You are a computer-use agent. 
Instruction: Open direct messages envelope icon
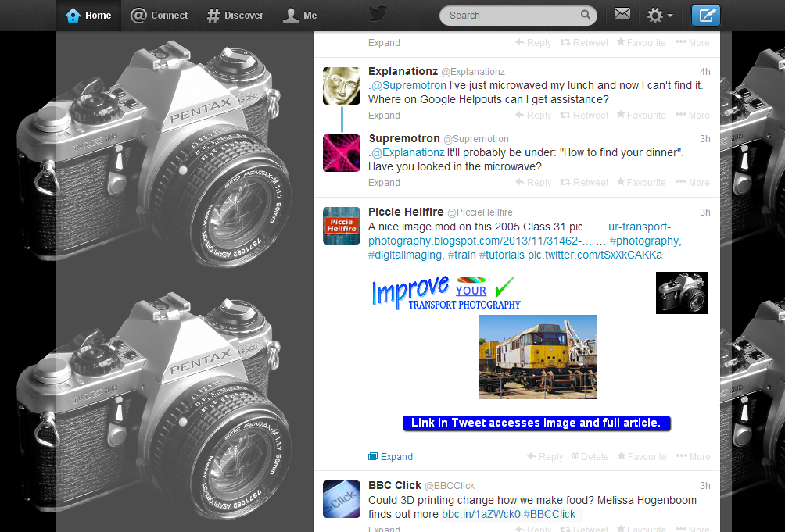click(622, 13)
